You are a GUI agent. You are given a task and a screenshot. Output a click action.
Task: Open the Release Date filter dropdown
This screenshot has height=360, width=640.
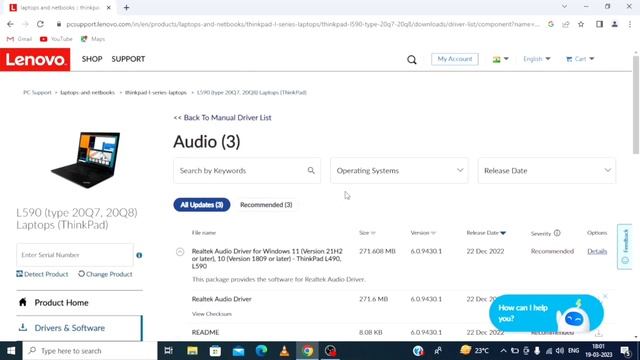point(547,170)
